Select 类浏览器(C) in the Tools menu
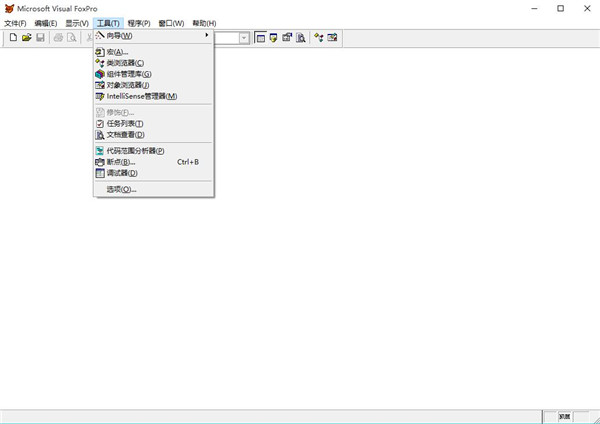 tap(153, 63)
